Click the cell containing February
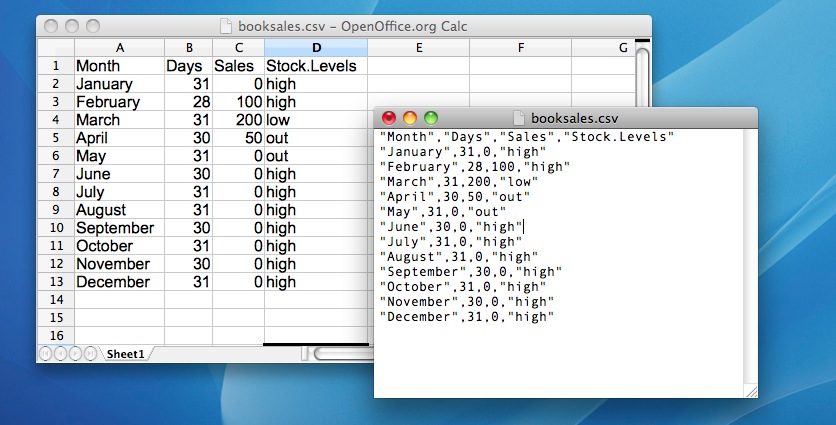Image resolution: width=836 pixels, height=425 pixels. click(119, 102)
